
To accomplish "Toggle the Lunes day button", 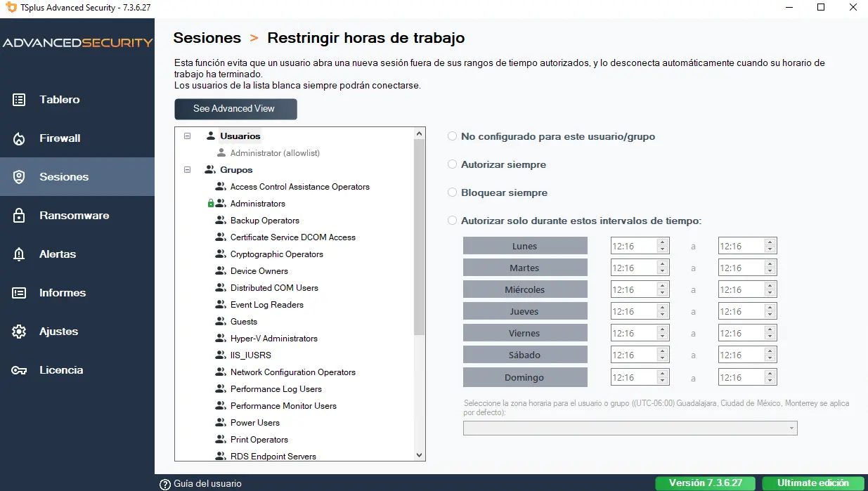I will click(525, 246).
